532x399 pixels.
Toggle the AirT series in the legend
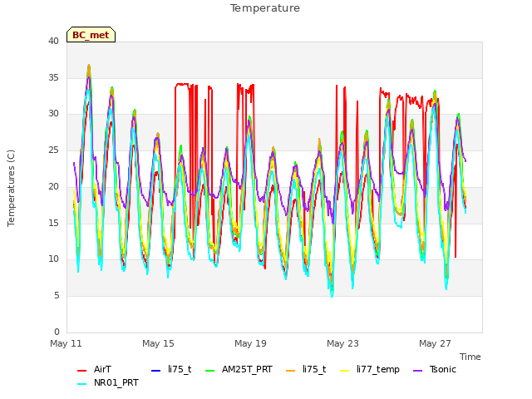pos(94,369)
